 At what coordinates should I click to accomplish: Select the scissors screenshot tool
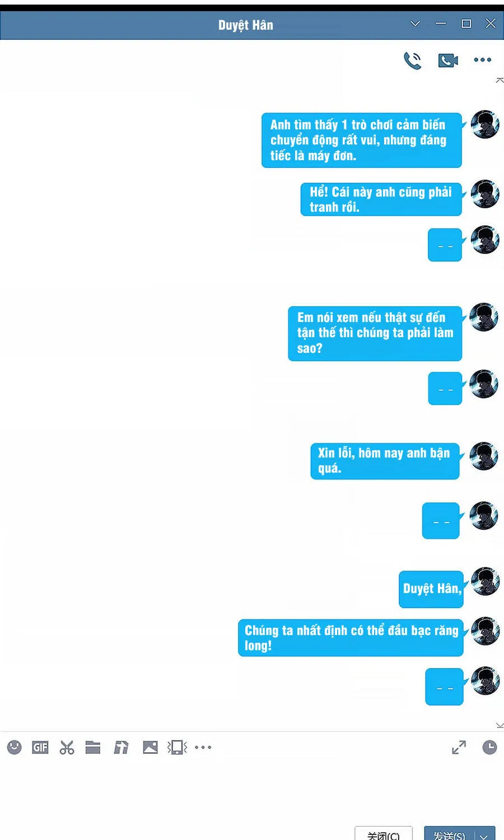point(67,747)
